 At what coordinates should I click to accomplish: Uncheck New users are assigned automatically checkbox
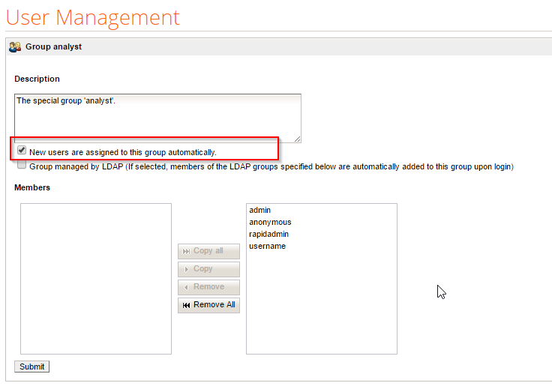(x=22, y=150)
